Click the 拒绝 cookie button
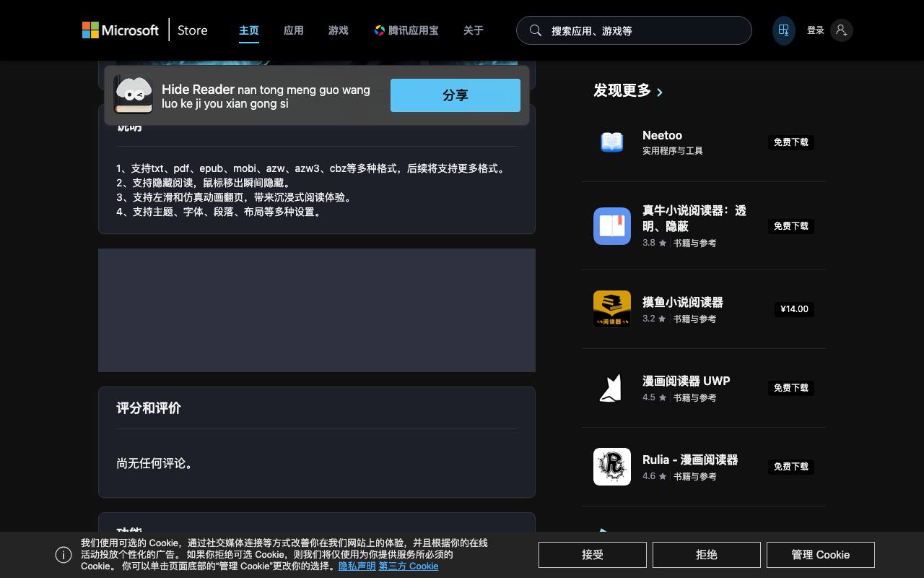 coord(707,555)
